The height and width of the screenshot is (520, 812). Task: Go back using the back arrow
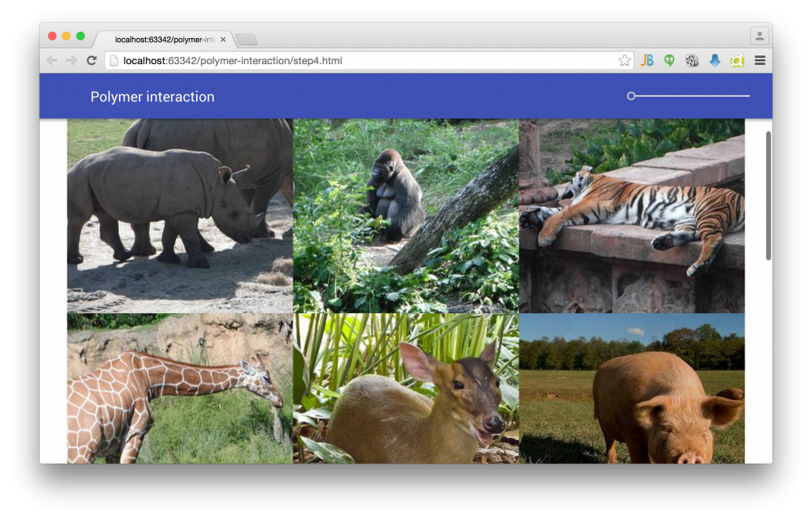click(51, 59)
